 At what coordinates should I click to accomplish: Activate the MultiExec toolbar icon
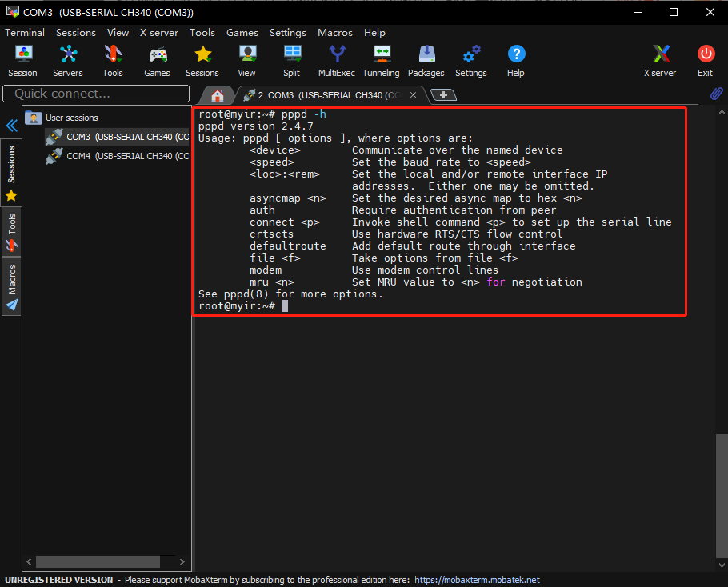click(x=337, y=61)
